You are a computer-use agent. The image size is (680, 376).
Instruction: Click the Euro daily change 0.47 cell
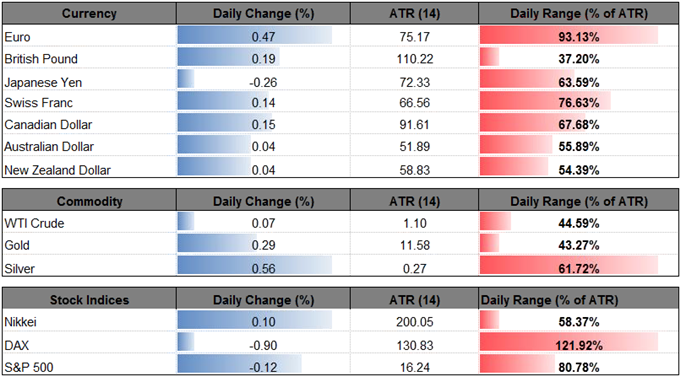[x=263, y=36]
